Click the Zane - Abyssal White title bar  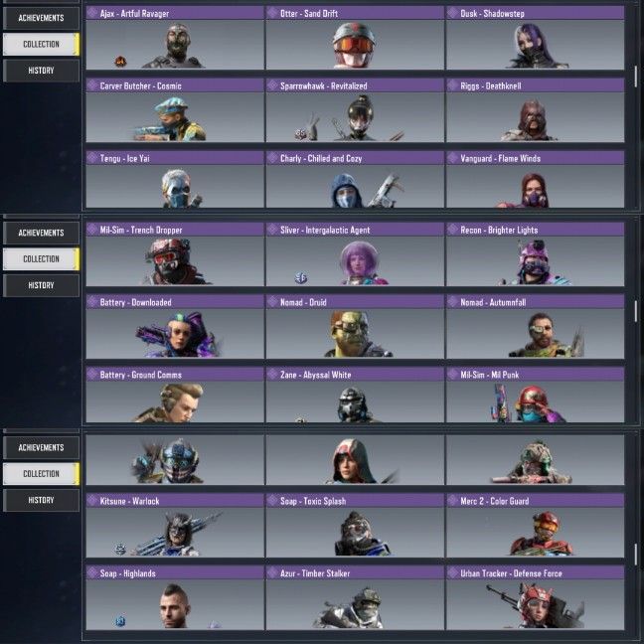[x=355, y=375]
